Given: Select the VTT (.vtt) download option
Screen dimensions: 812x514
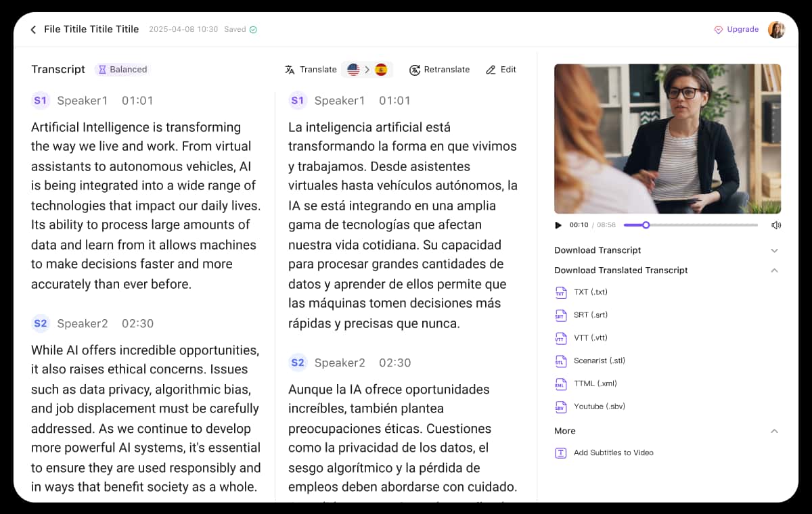Looking at the screenshot, I should 590,338.
